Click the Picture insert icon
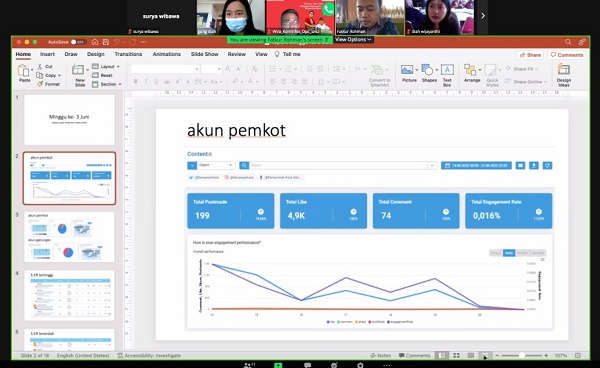 (x=407, y=70)
